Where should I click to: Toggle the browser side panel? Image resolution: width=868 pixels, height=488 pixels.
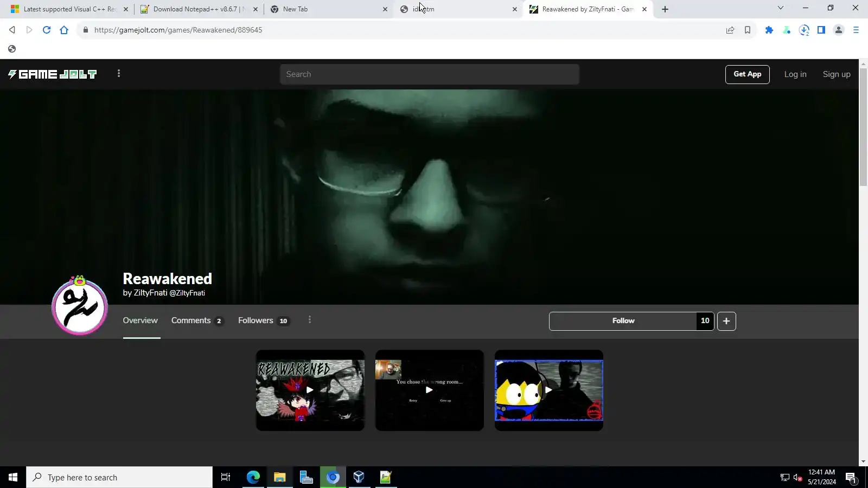click(x=821, y=30)
